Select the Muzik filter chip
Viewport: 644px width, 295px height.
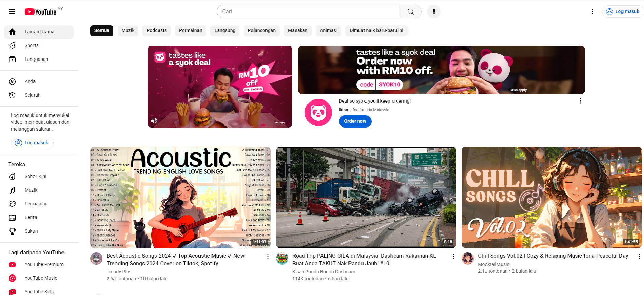128,30
